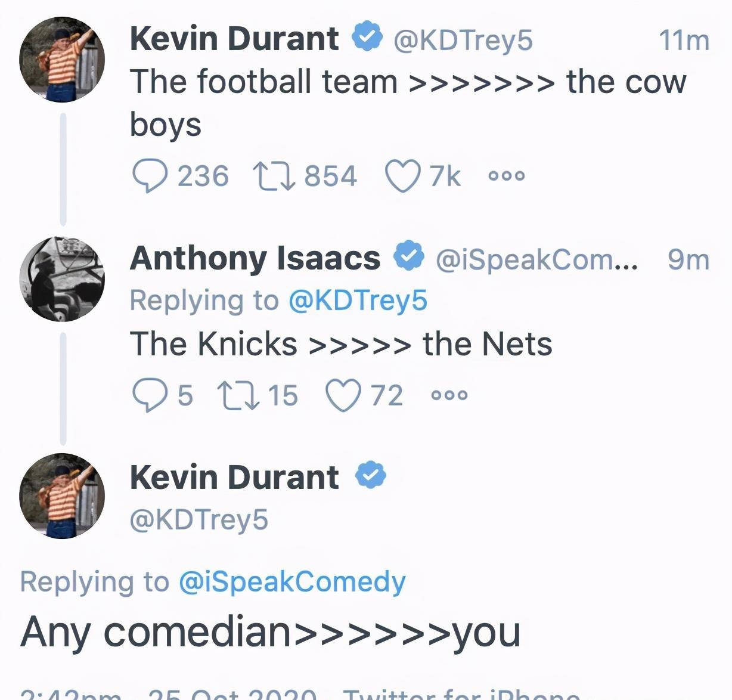
Task: Open the tweet text 'Any comedian>>>>>>you'
Action: click(271, 632)
